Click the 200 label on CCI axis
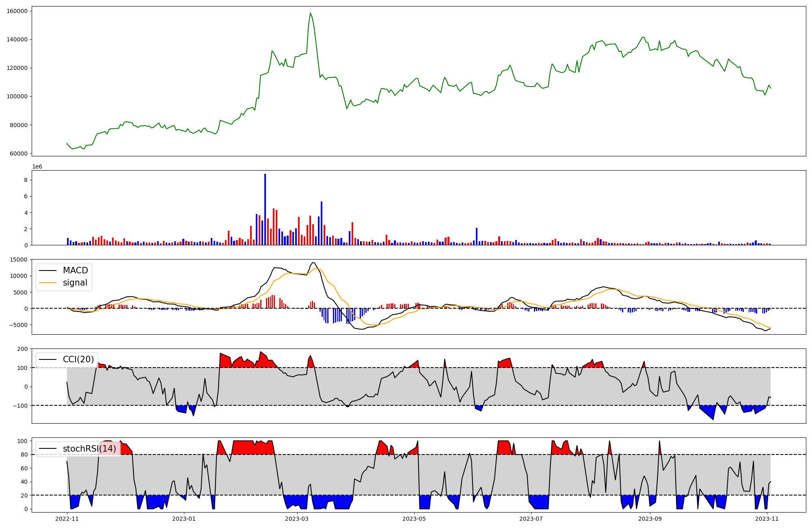This screenshot has height=528, width=812. coord(23,349)
